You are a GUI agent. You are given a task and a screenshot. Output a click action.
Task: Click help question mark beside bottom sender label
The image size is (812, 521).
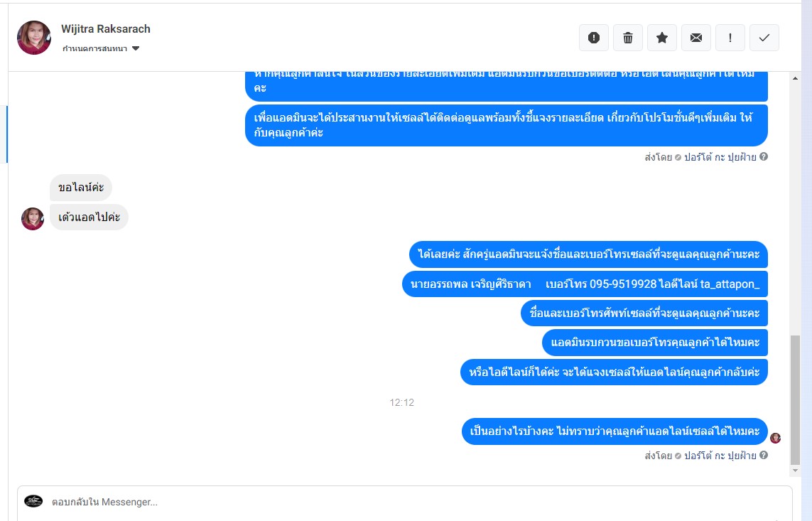coord(763,455)
